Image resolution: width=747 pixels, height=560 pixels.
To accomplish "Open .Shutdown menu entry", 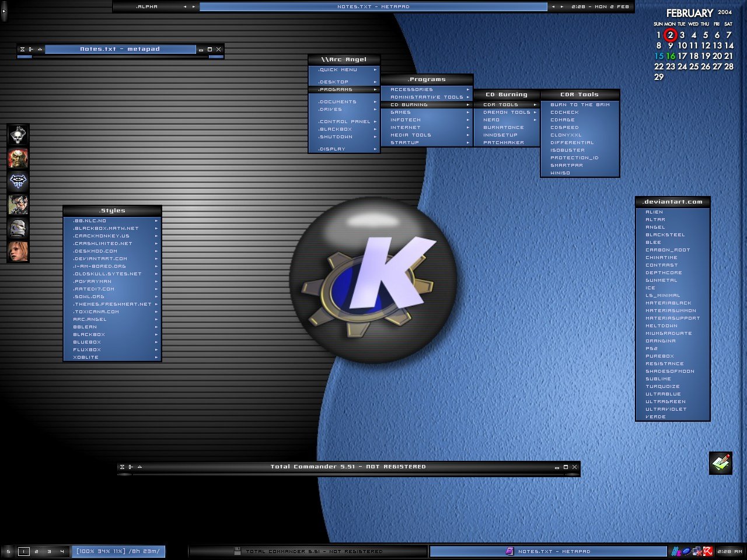I will (344, 137).
